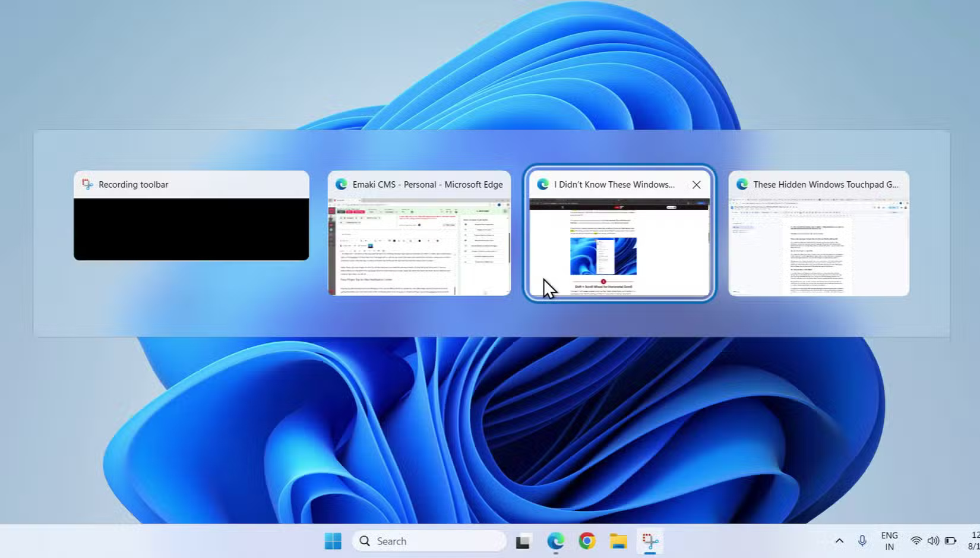980x558 pixels.
Task: Click the Task View icon on the taskbar
Action: [x=524, y=541]
